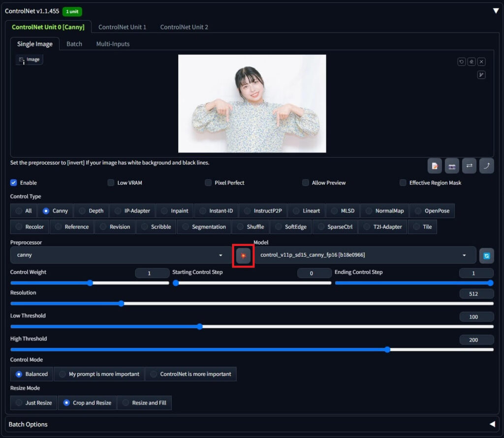The height and width of the screenshot is (438, 504).
Task: Open the Preprocessor dropdown
Action: [x=117, y=255]
